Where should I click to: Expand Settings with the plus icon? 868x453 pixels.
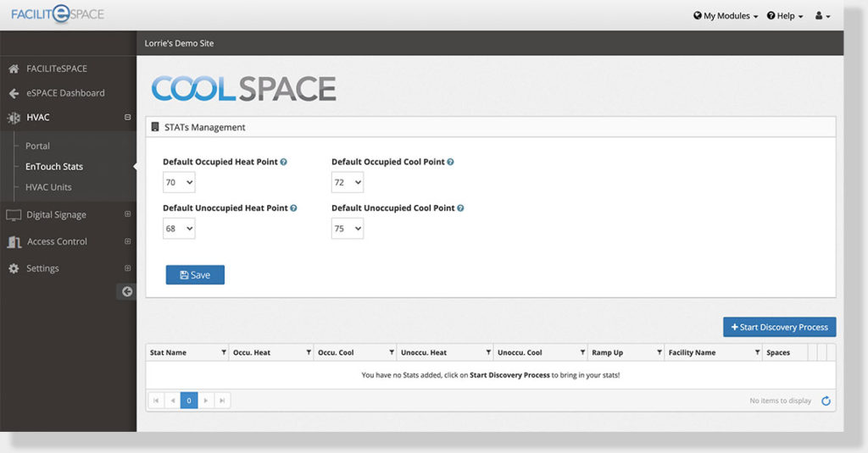(127, 268)
